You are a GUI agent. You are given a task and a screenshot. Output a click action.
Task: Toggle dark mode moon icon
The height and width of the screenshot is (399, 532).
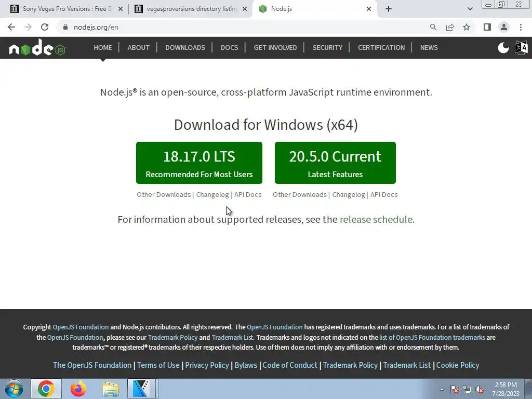503,48
